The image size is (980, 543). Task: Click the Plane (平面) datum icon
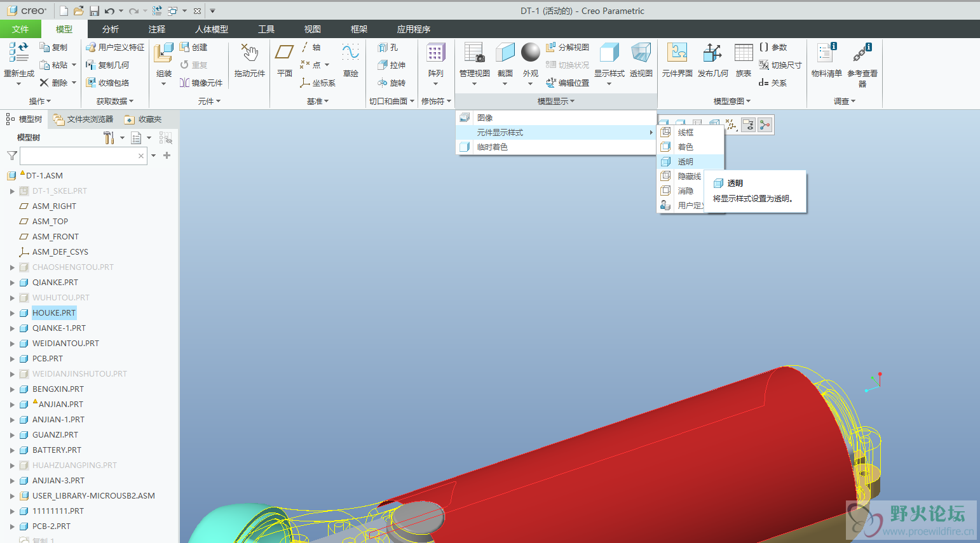284,52
